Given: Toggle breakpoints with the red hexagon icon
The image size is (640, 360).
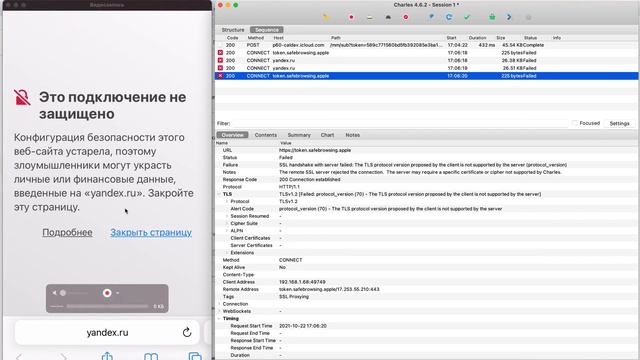Looking at the screenshot, I should [406, 18].
